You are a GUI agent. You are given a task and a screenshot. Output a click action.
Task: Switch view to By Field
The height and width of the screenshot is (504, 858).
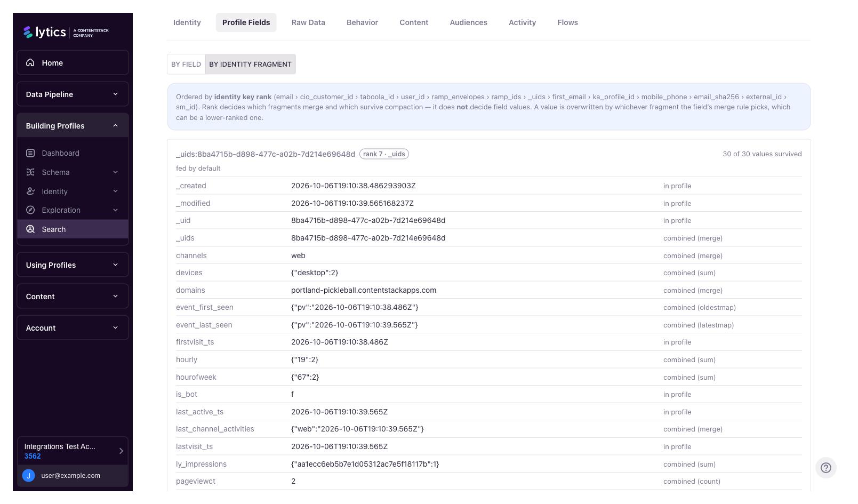186,64
